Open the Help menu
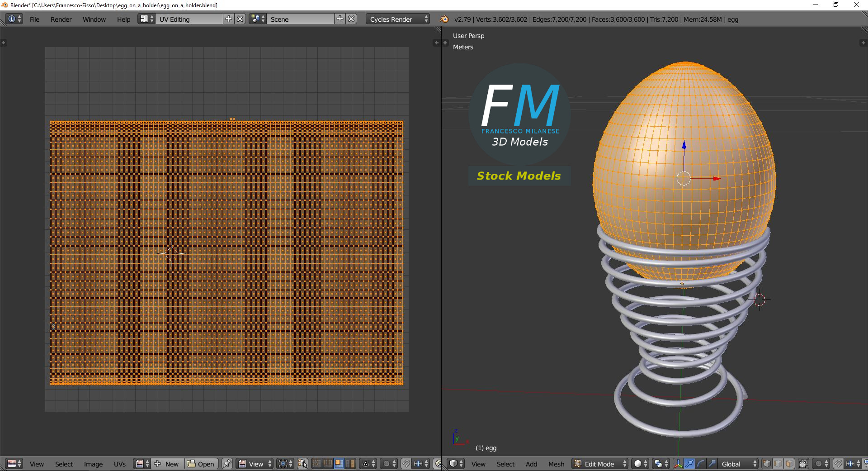The image size is (868, 471). pyautogui.click(x=123, y=19)
